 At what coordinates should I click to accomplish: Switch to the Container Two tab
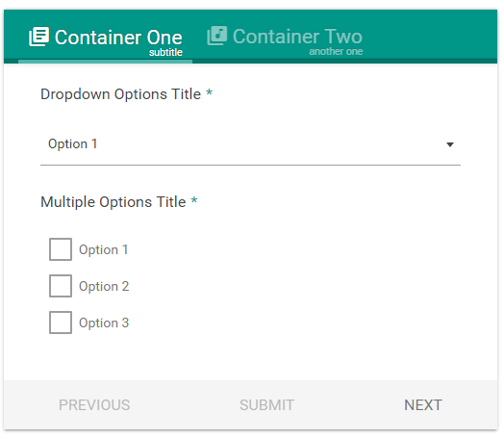pos(285,36)
